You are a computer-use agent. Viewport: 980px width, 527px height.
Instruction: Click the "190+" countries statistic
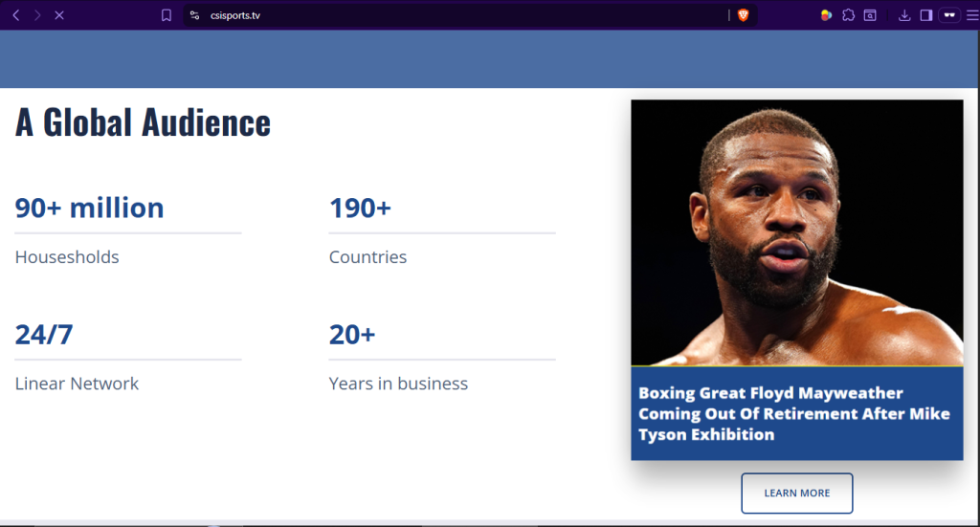360,208
